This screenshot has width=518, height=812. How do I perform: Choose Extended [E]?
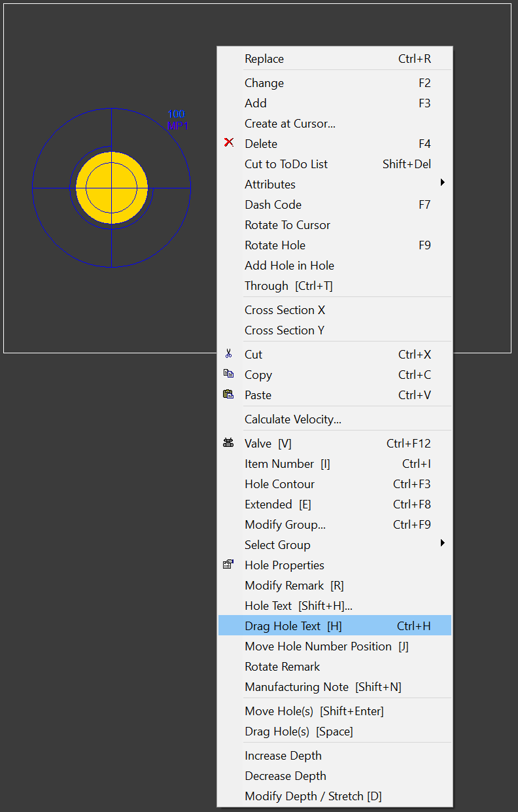click(x=335, y=504)
